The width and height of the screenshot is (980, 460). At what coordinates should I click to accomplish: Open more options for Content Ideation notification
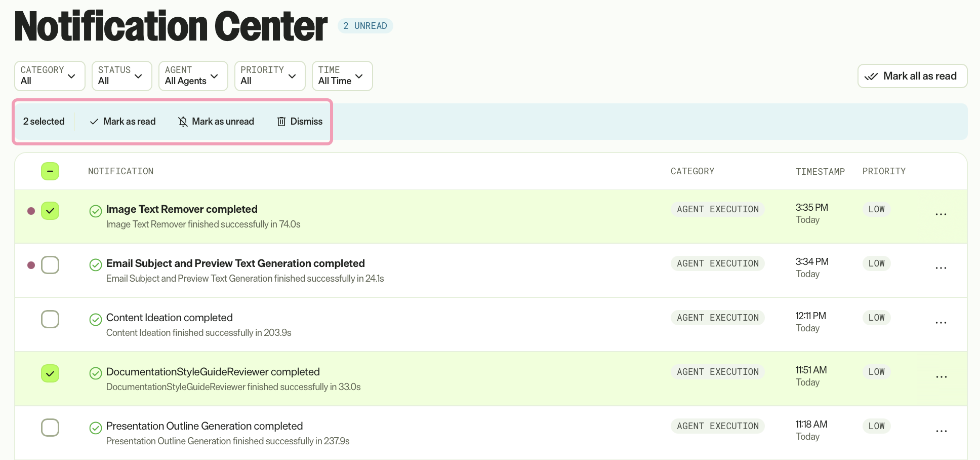click(x=941, y=323)
